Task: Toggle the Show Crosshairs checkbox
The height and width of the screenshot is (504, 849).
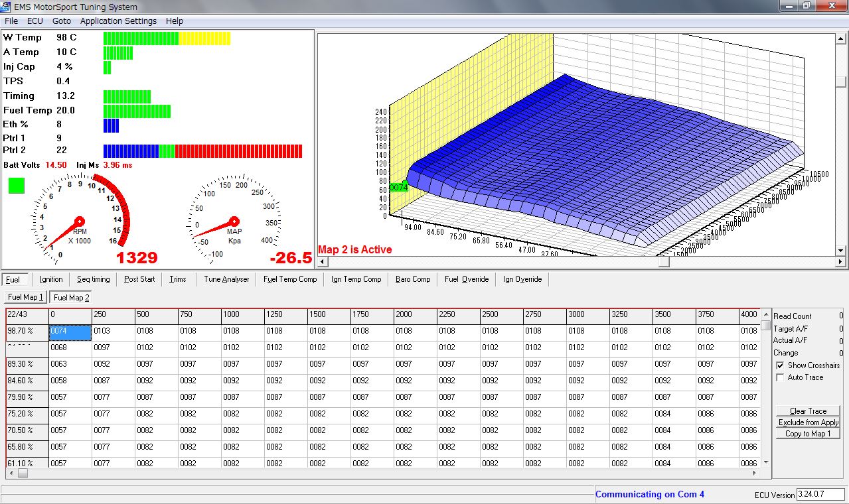Action: click(779, 365)
